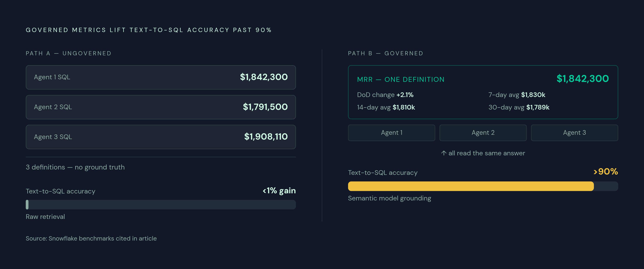
Task: Click the Agent 1 SQL card
Action: [161, 77]
